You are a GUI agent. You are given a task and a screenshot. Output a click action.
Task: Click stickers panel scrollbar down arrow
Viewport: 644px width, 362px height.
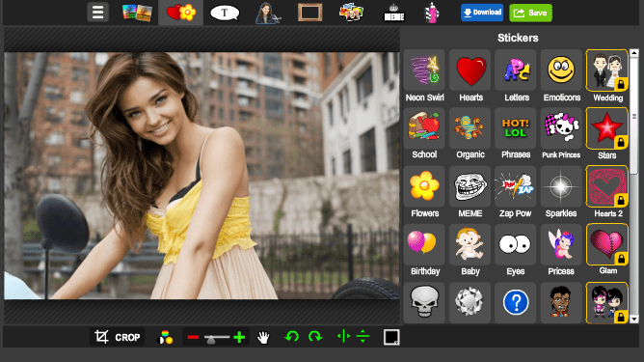(x=634, y=319)
